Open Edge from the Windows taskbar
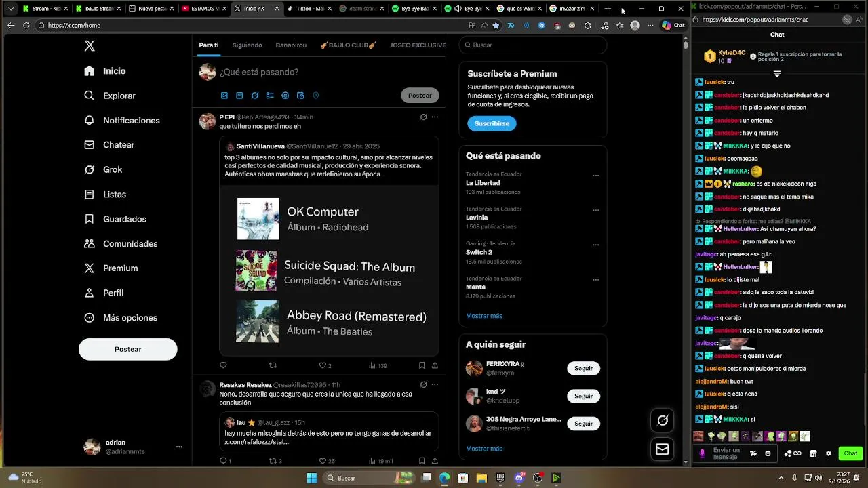This screenshot has width=868, height=488. click(x=444, y=478)
